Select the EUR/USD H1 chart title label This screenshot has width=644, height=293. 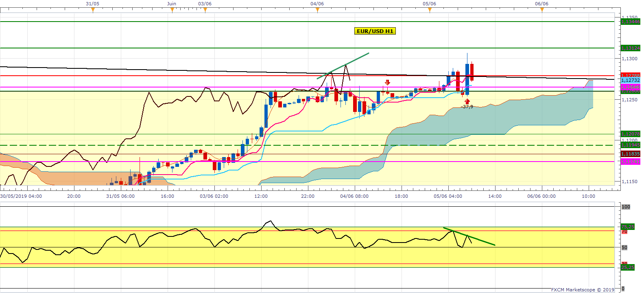point(375,31)
